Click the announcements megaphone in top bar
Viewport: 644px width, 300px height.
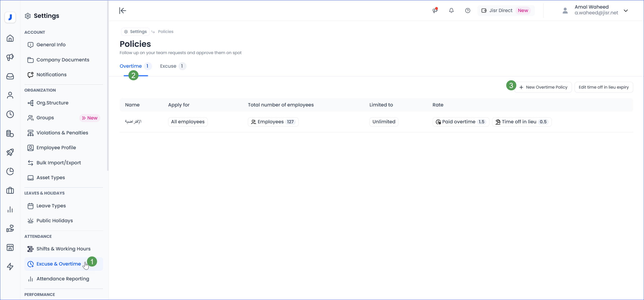(x=435, y=11)
